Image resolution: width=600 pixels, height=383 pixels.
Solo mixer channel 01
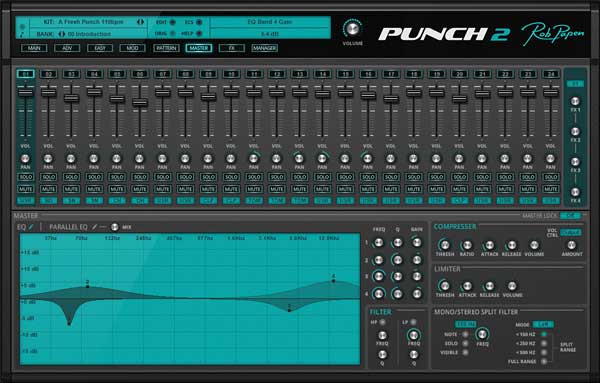click(25, 177)
